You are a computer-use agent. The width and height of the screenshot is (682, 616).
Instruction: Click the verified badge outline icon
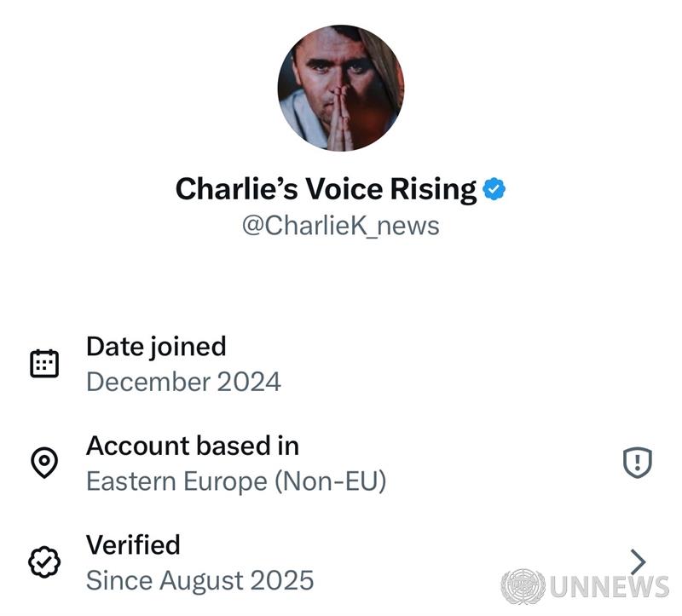(44, 562)
